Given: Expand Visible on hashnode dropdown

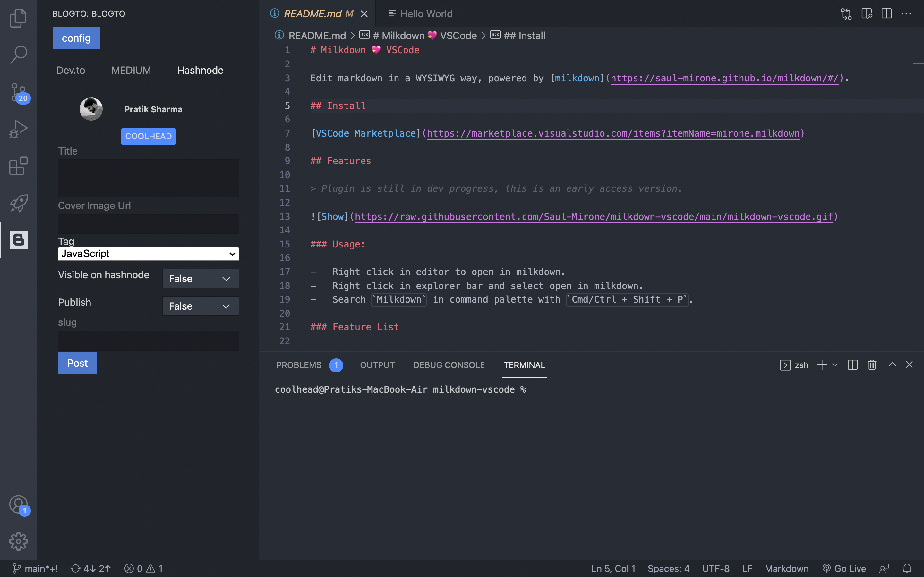Looking at the screenshot, I should 201,279.
